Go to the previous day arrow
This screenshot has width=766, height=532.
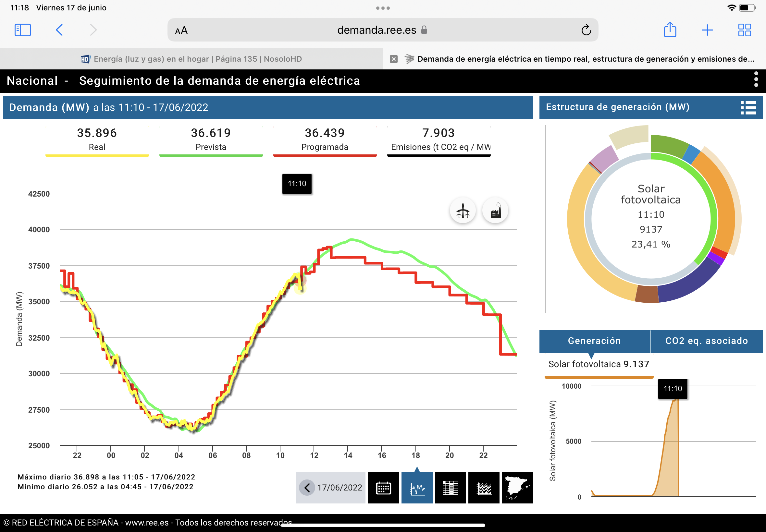pos(307,488)
